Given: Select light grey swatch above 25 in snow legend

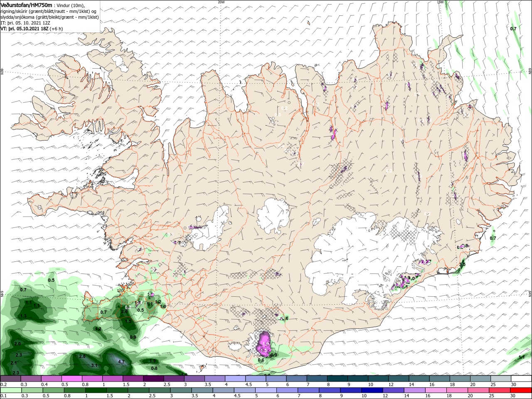Looking at the screenshot, I should coord(500,379).
